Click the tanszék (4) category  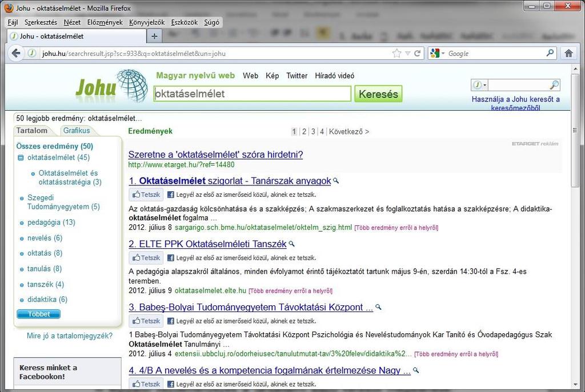coord(46,284)
